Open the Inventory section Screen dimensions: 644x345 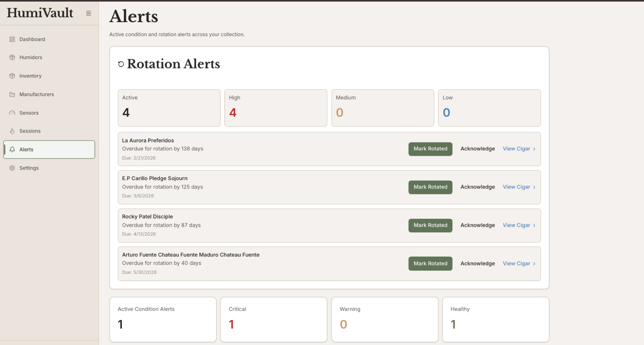coord(49,76)
